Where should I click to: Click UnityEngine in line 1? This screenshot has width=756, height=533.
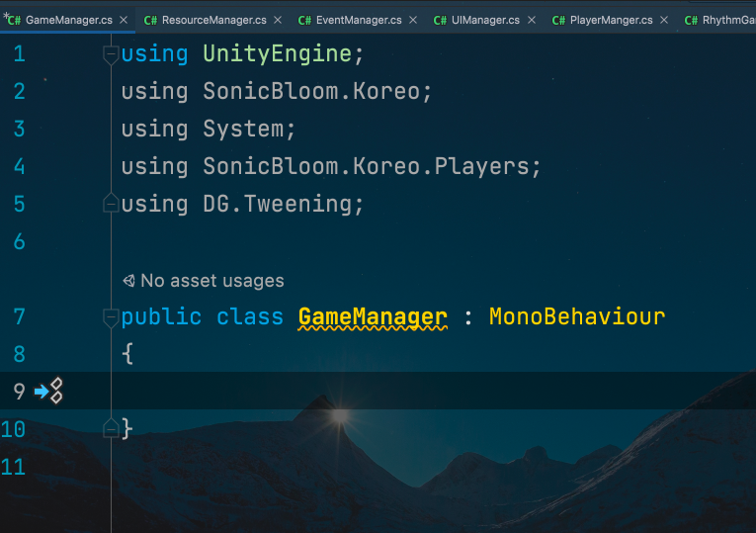click(x=278, y=54)
